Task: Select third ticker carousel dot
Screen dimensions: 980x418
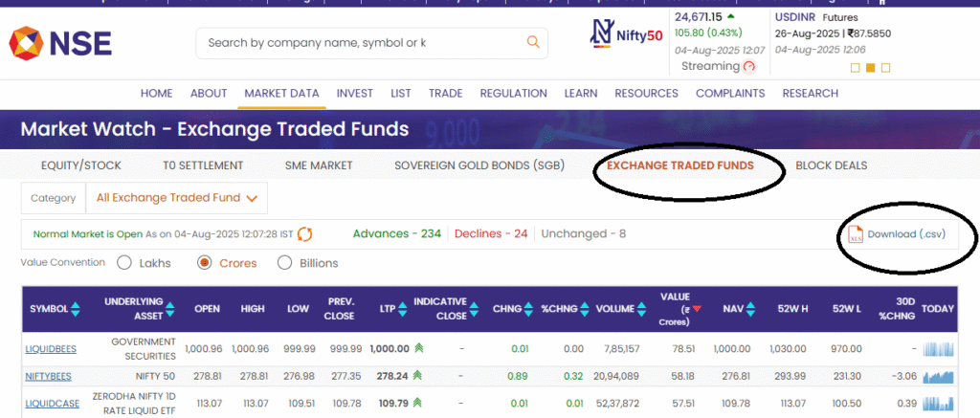Action: 885,68
